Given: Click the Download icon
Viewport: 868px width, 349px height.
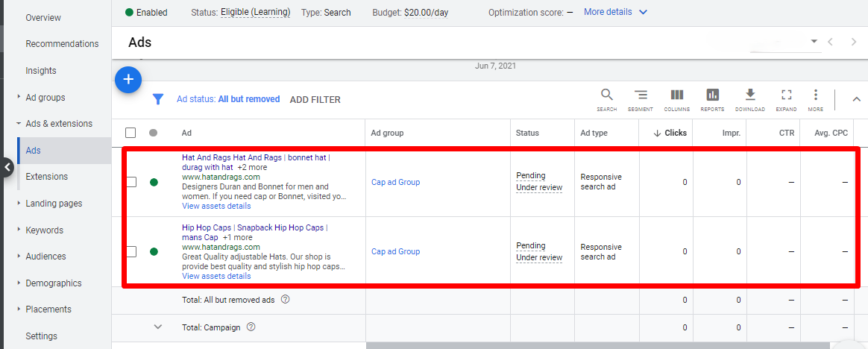Looking at the screenshot, I should 749,95.
